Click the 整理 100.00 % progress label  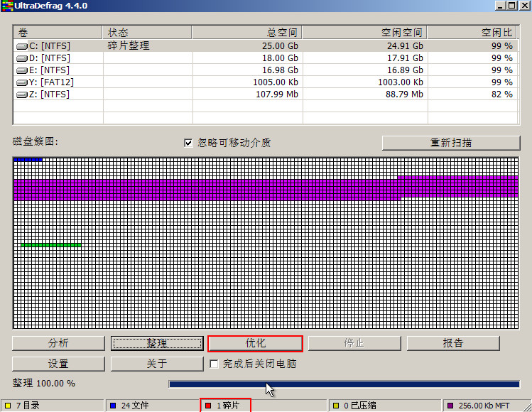coord(44,384)
